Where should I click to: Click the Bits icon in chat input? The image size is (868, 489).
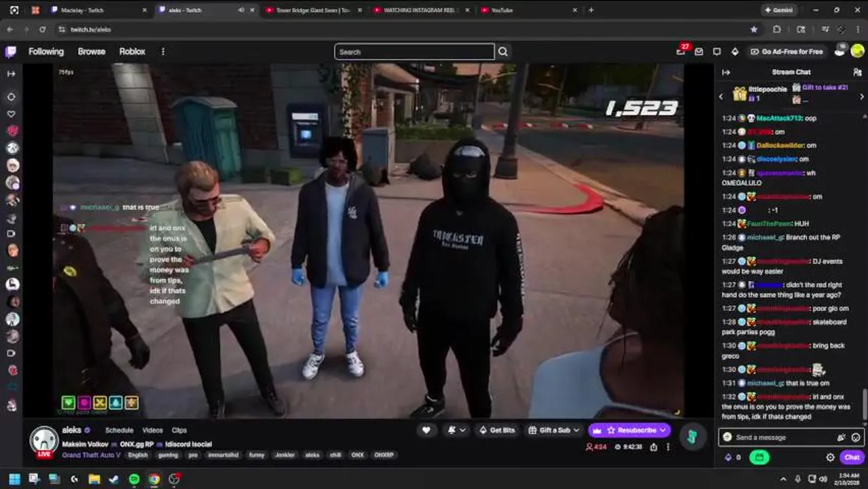coord(842,437)
